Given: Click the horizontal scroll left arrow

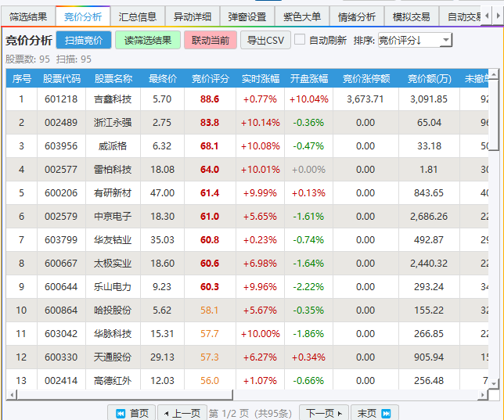Looking at the screenshot, I should [12, 395].
